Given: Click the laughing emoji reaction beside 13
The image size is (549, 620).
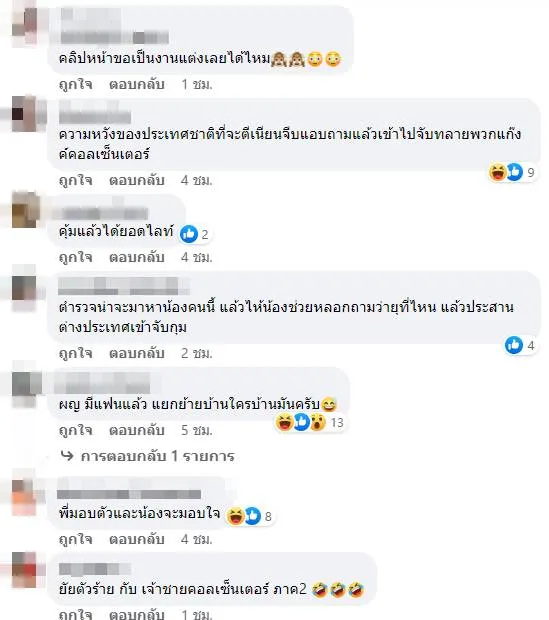Looking at the screenshot, I should 284,422.
